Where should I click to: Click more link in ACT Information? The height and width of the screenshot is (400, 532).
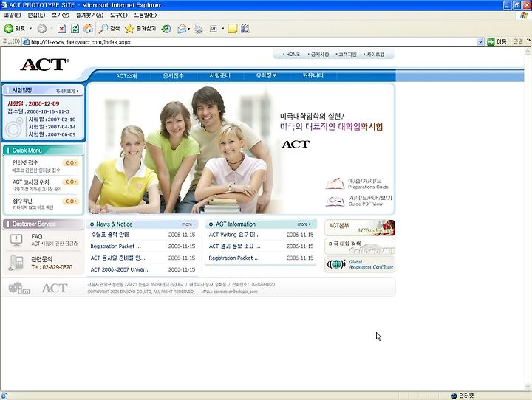(304, 224)
